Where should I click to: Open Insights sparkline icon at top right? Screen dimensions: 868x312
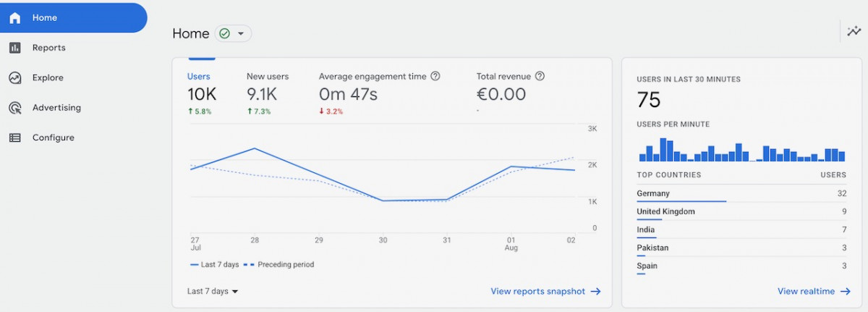pos(854,31)
